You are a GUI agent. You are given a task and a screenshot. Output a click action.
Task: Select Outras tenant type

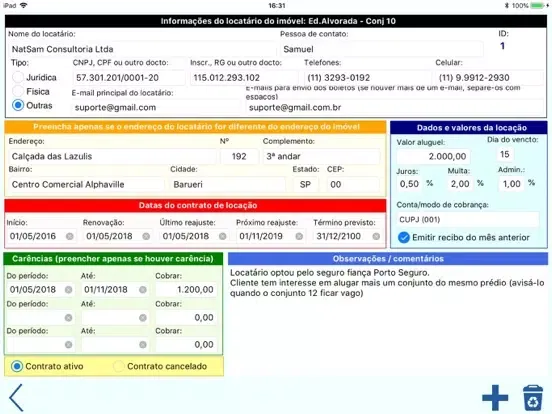click(x=18, y=105)
